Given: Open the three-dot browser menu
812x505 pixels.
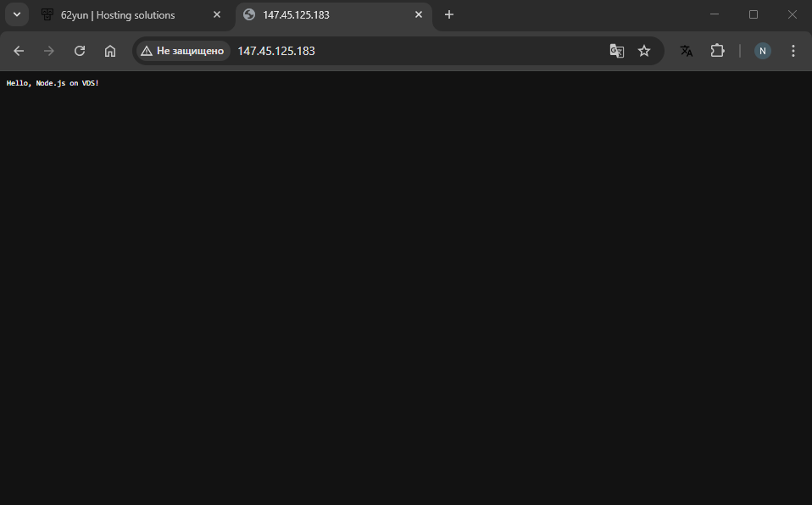Looking at the screenshot, I should pos(793,51).
